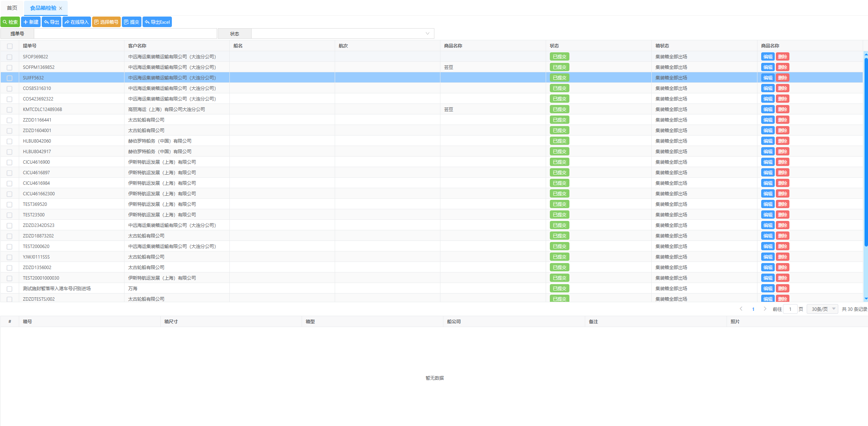Click 导出Excel button
Viewport: 868px width, 426px height.
(157, 22)
